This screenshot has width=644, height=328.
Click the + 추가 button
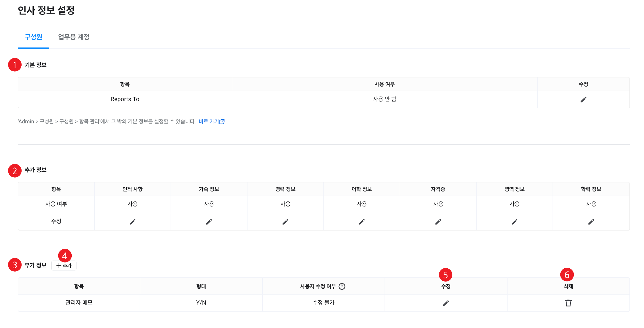click(64, 265)
